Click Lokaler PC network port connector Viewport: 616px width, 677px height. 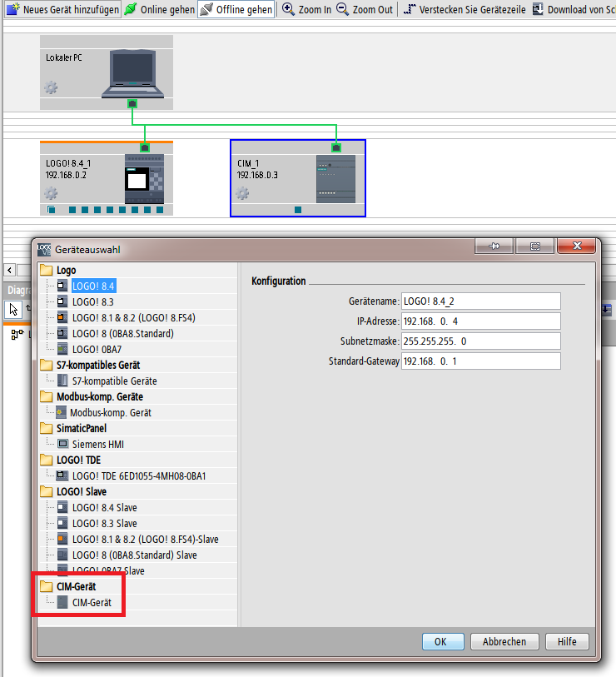coord(132,103)
